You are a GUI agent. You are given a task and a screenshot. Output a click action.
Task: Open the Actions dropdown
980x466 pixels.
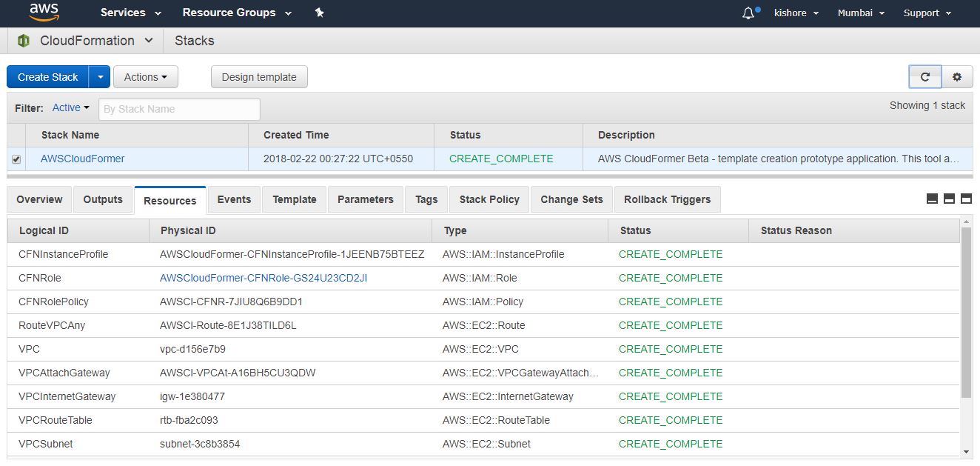tap(145, 77)
